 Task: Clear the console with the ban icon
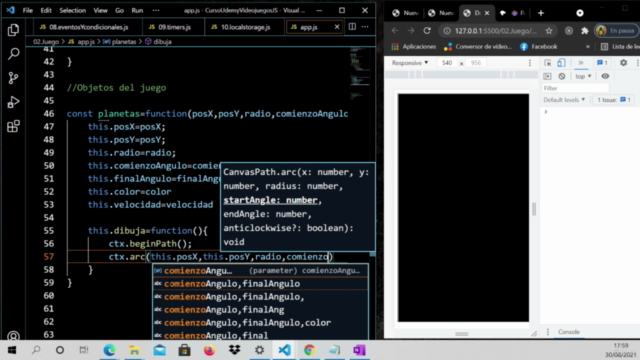coord(562,76)
